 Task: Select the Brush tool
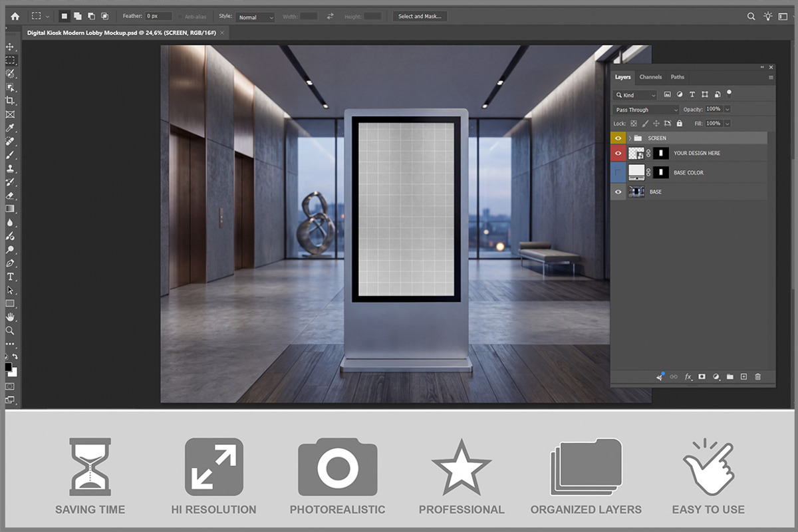tap(10, 154)
